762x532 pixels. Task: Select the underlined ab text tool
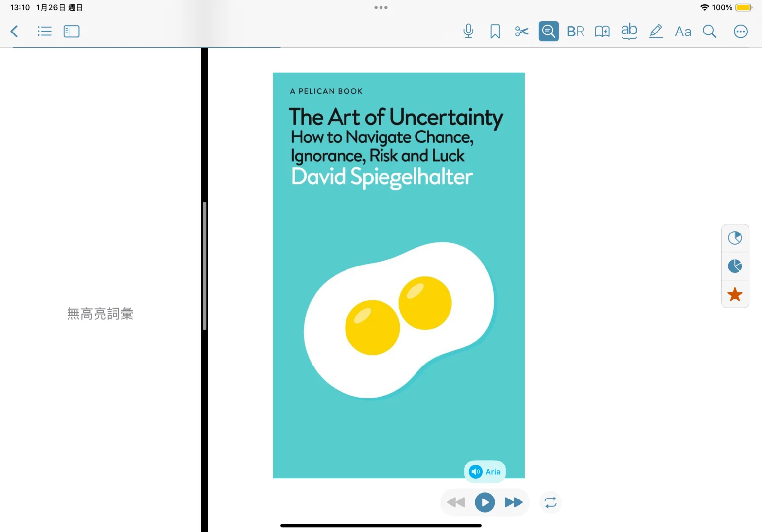[x=629, y=31]
